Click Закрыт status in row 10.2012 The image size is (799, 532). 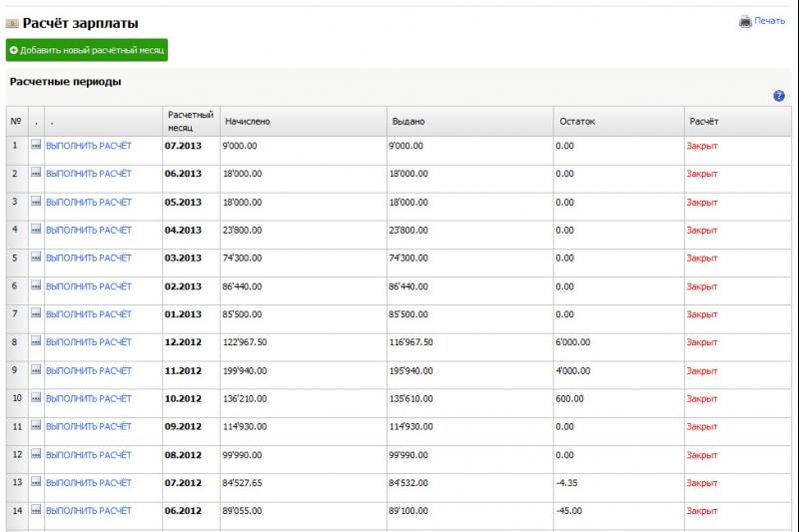[x=702, y=399]
